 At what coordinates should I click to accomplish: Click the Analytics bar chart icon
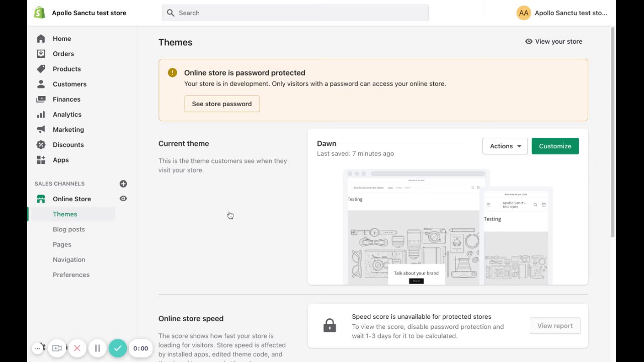point(41,115)
